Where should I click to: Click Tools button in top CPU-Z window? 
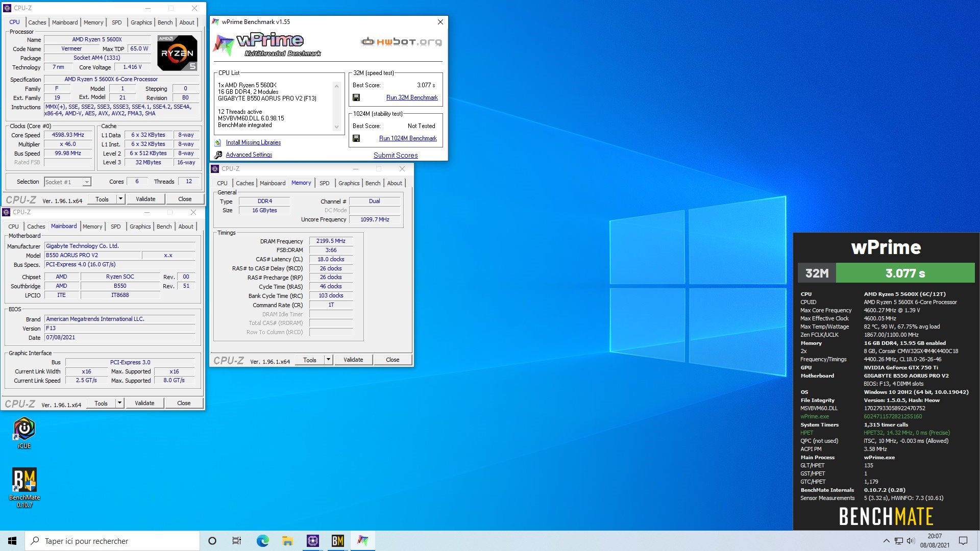point(102,199)
